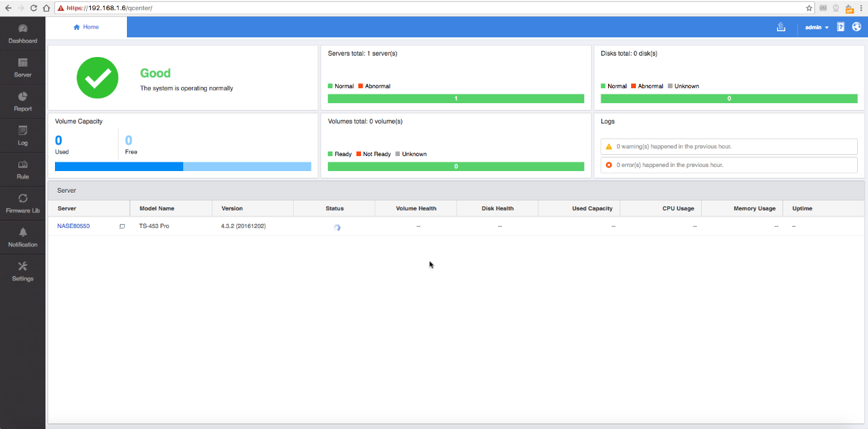Reload the page
This screenshot has width=868, height=429.
point(33,8)
